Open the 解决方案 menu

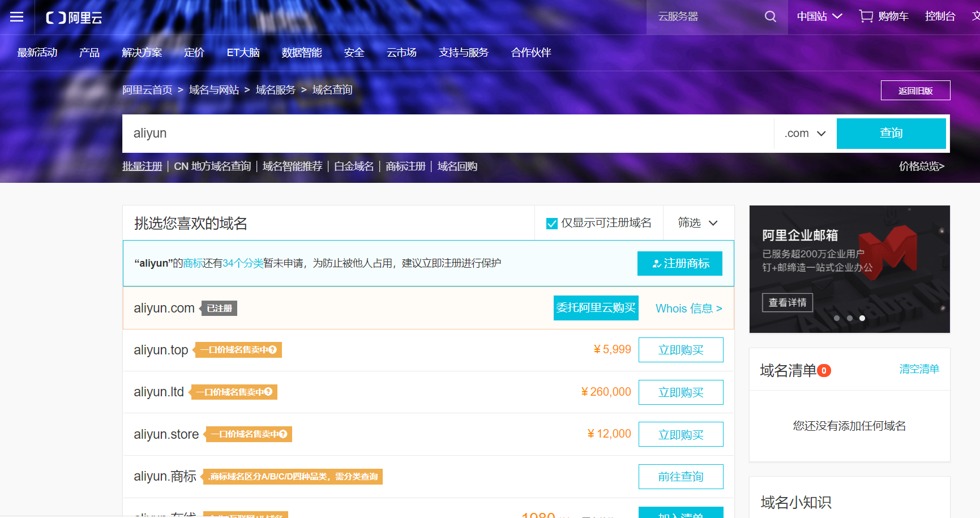[x=142, y=53]
